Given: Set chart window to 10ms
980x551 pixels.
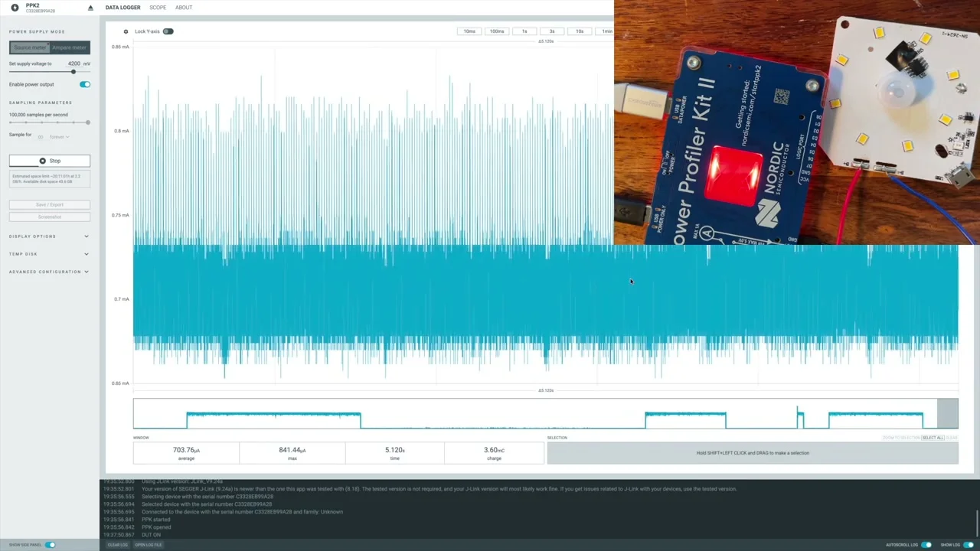Looking at the screenshot, I should coord(469,31).
